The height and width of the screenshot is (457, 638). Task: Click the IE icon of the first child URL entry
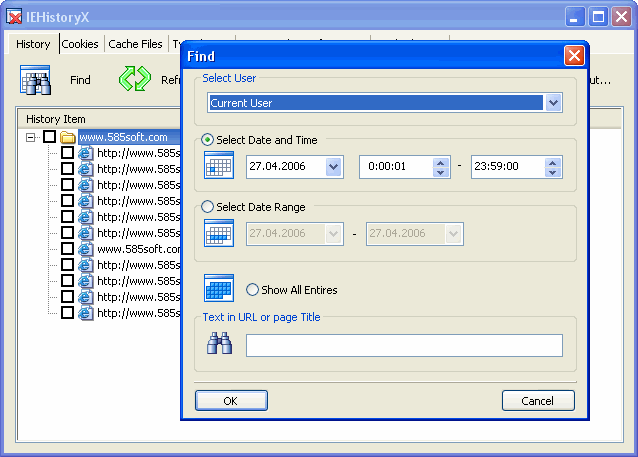tap(85, 153)
